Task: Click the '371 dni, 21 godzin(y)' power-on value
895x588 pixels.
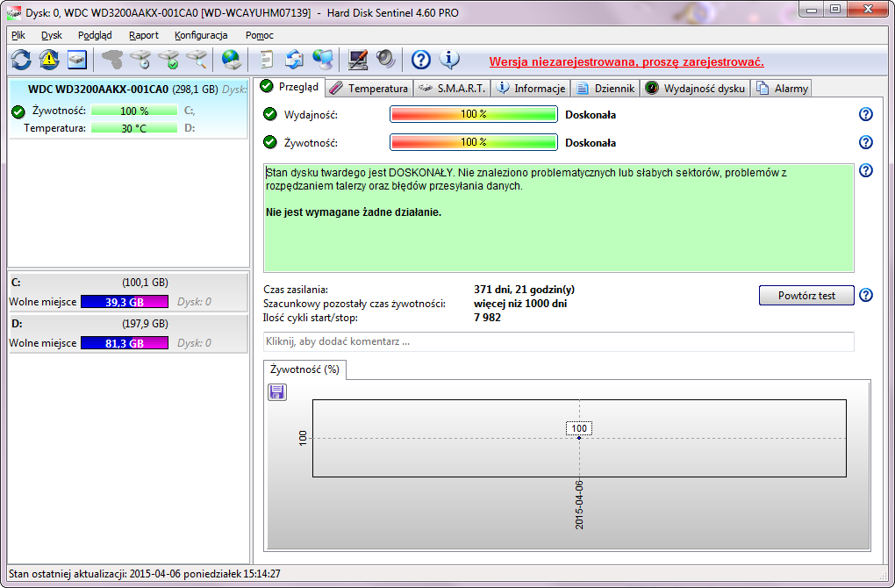Action: pyautogui.click(x=524, y=290)
